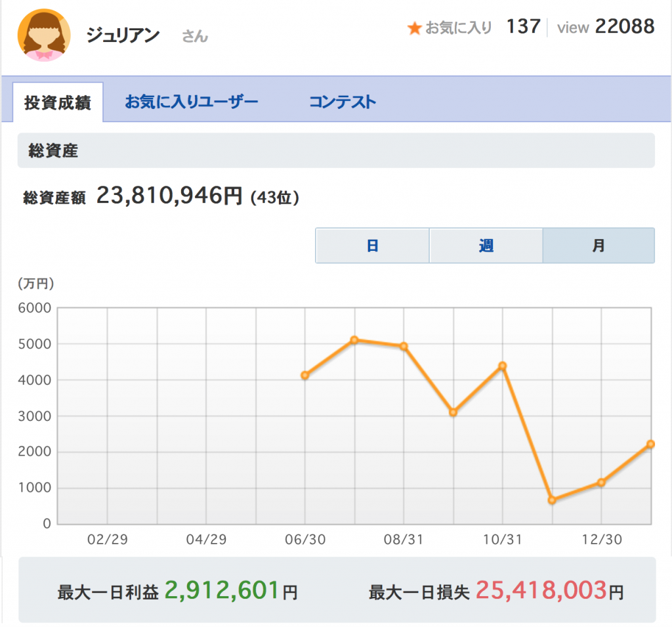The height and width of the screenshot is (627, 672).
Task: Click the 6000 y-axis label
Action: coord(34,308)
